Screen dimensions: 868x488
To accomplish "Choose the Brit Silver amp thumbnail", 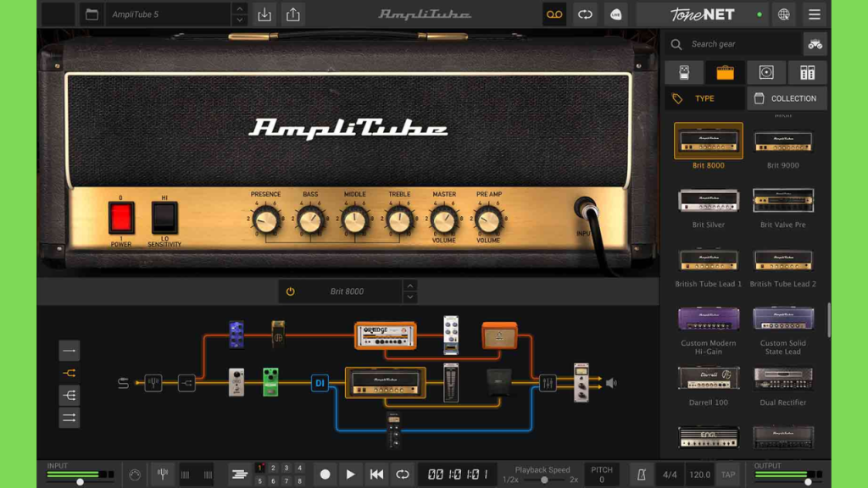I will (x=709, y=201).
